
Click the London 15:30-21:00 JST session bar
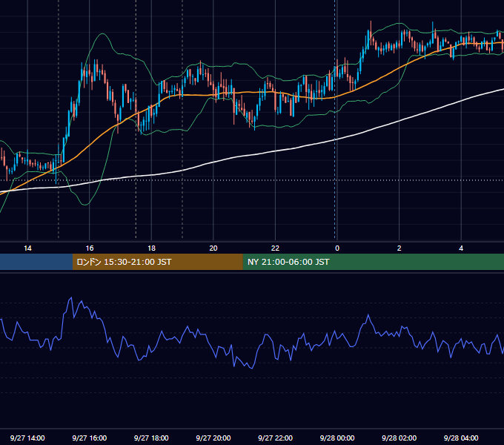(157, 262)
